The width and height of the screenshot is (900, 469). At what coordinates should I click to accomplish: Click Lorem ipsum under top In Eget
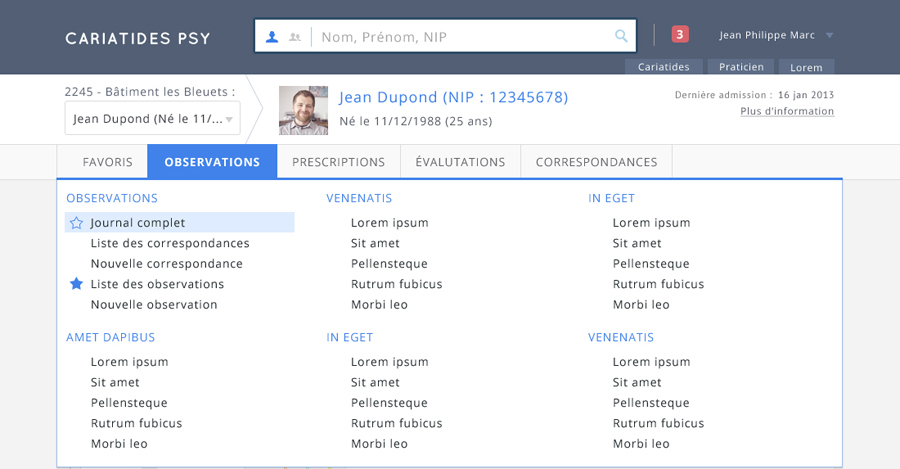(x=651, y=223)
